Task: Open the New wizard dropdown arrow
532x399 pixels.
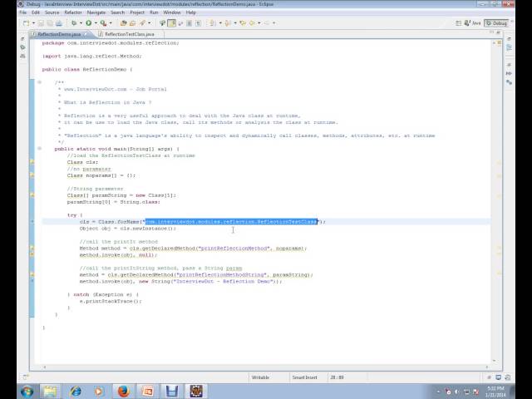Action: click(33, 23)
